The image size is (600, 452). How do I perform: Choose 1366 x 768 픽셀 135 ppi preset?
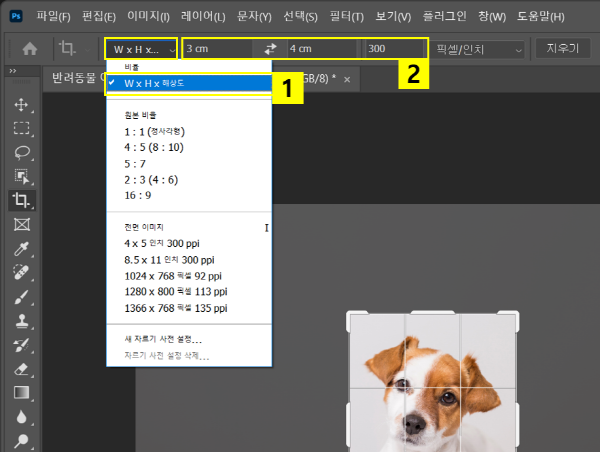(189, 308)
